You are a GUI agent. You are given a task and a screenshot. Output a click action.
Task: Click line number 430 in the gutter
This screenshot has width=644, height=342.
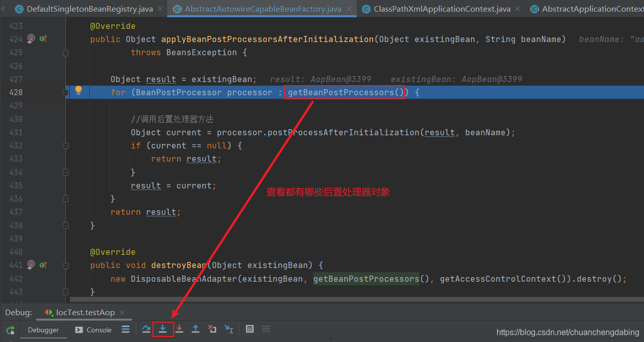16,119
